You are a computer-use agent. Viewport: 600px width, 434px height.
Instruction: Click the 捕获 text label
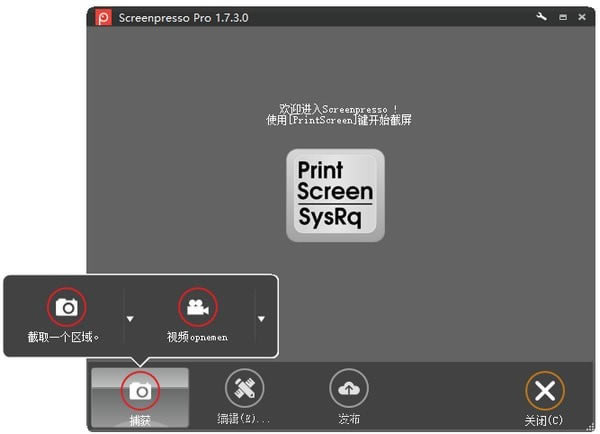[139, 421]
